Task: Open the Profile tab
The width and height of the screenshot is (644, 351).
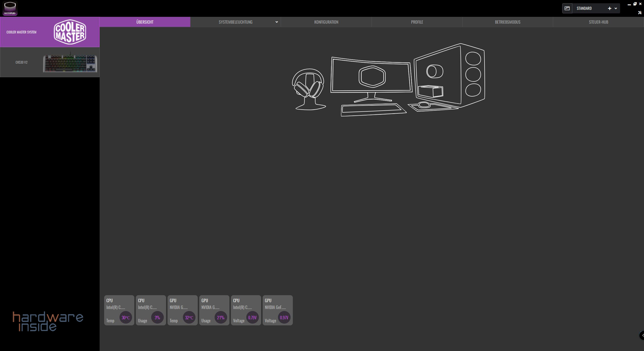Action: click(x=417, y=22)
